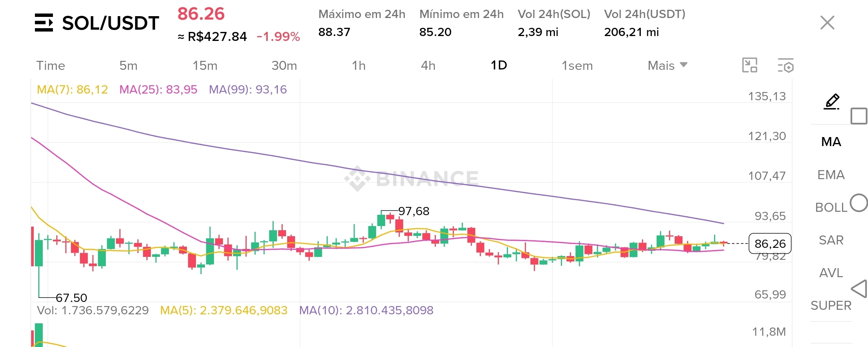Click the Vol 24h(USDT) value 206,21 mi
The width and height of the screenshot is (868, 347).
pyautogui.click(x=631, y=32)
